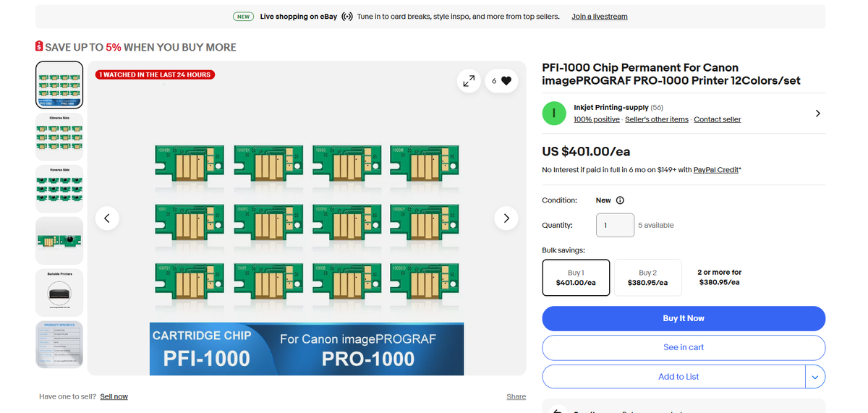Select the Suitable Printers thumbnail
Image resolution: width=868 pixels, height=413 pixels.
[x=59, y=292]
